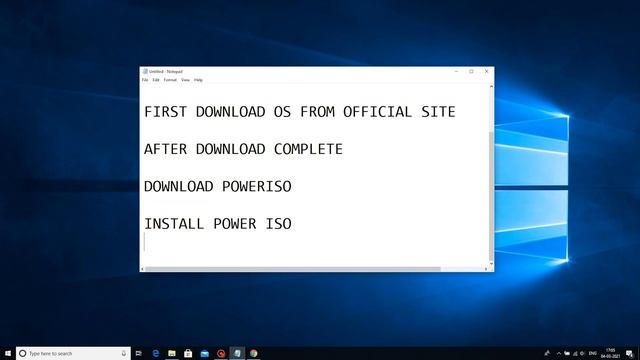Click the scroll down arrow in Notepad
Image resolution: width=640 pixels, height=360 pixels.
(x=491, y=263)
